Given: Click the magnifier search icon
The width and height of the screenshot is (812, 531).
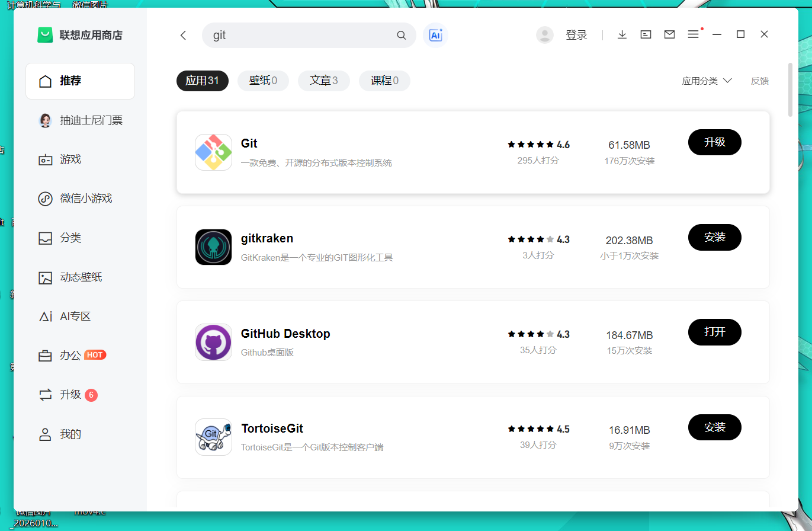Looking at the screenshot, I should pyautogui.click(x=402, y=36).
